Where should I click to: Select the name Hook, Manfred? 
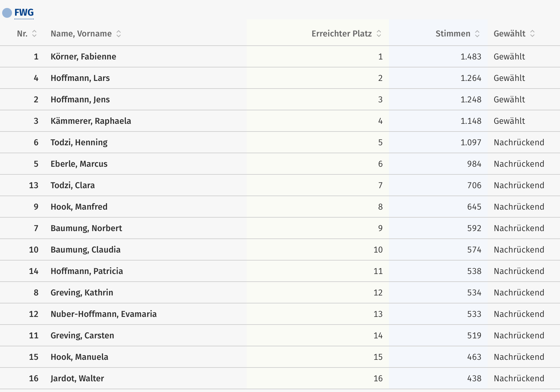[x=79, y=207]
